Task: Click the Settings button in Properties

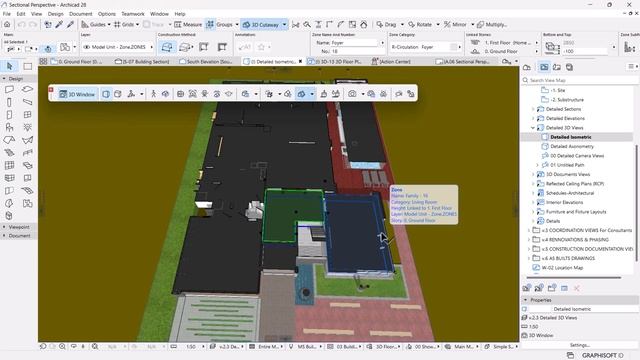Action: pos(580,345)
